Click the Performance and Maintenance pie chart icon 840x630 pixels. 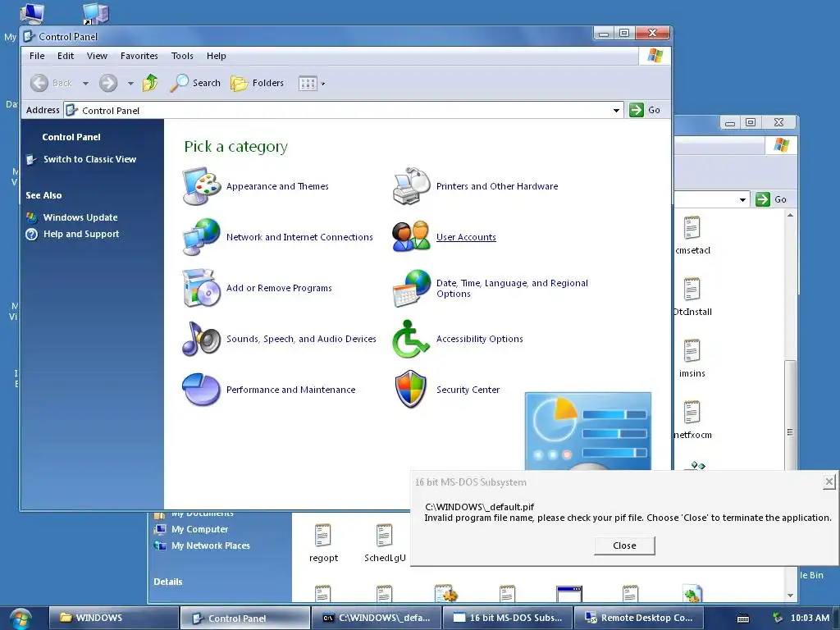[x=202, y=390]
